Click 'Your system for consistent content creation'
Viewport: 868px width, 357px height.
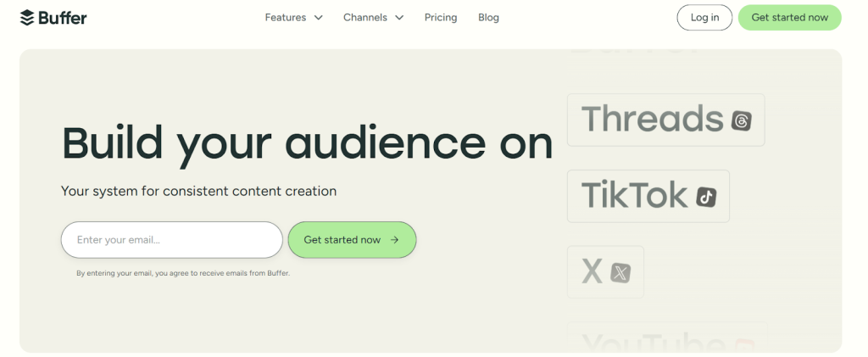198,191
